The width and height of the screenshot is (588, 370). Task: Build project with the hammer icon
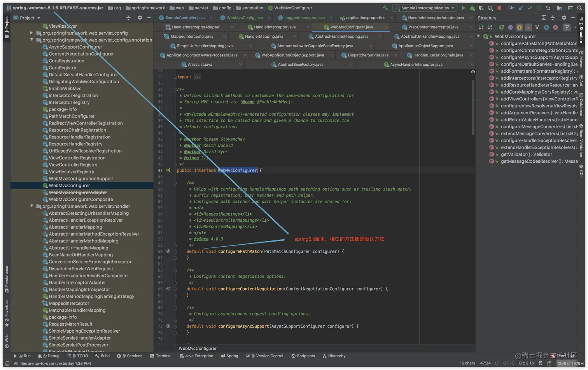pos(385,8)
